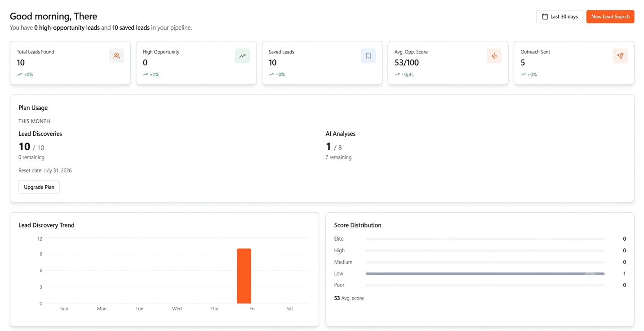Click the 0 remaining text
The height and width of the screenshot is (331, 644).
point(31,157)
